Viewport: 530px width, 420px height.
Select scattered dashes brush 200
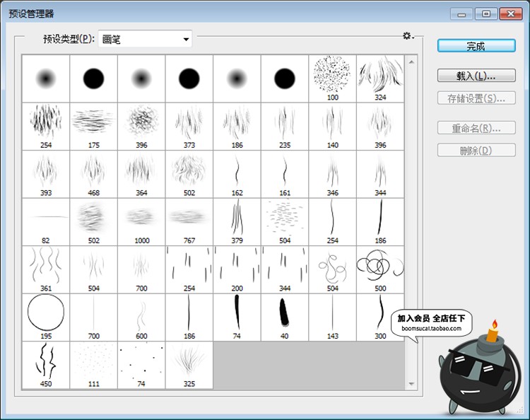[237, 269]
